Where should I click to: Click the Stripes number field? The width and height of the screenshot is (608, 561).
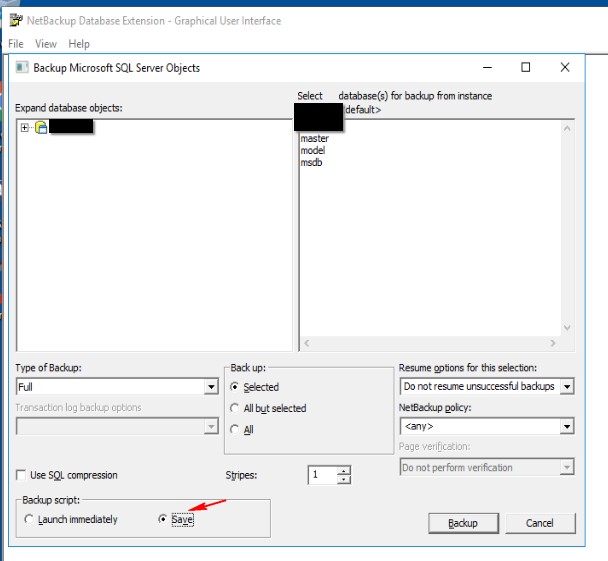tap(323, 475)
